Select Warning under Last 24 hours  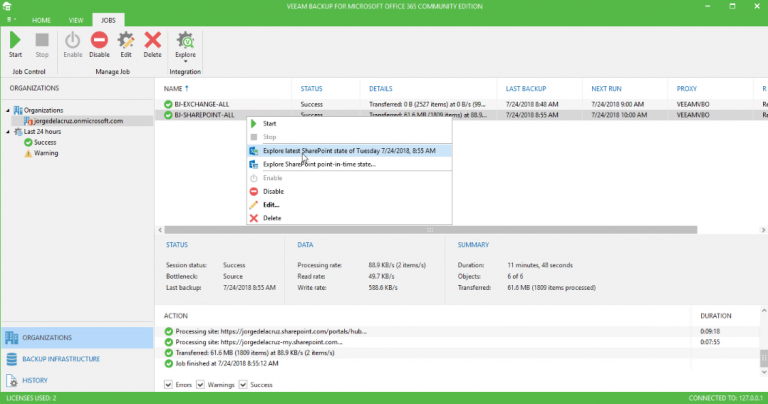46,153
